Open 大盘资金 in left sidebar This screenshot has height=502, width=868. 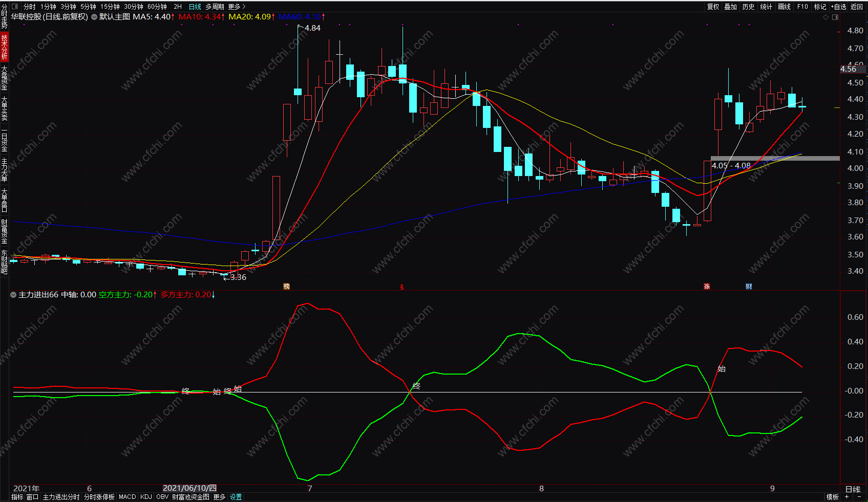[x=4, y=78]
